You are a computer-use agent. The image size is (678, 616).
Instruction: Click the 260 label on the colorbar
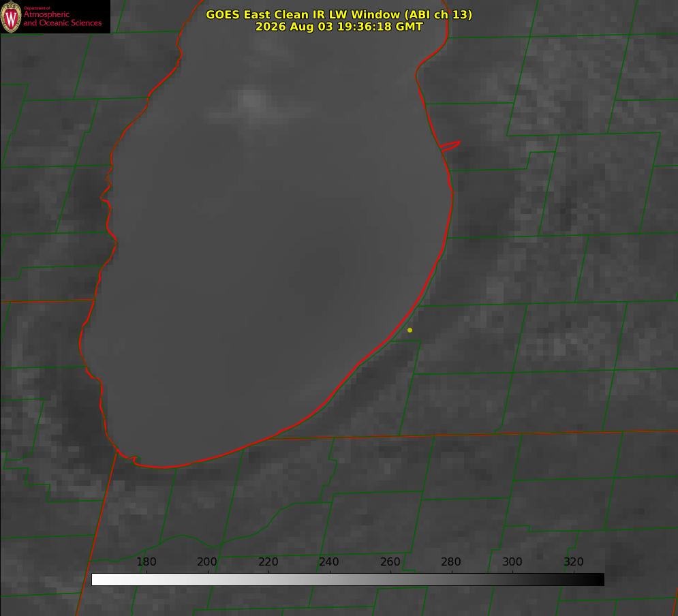pyautogui.click(x=390, y=561)
